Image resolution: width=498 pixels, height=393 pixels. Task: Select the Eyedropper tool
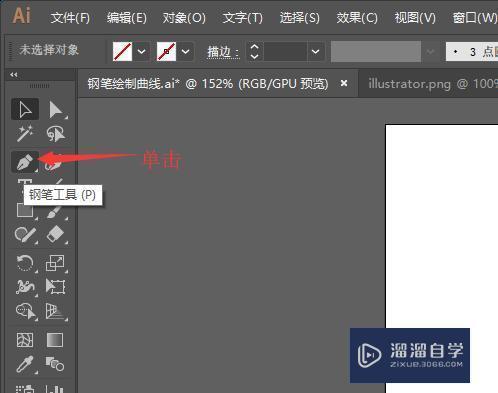(25, 364)
